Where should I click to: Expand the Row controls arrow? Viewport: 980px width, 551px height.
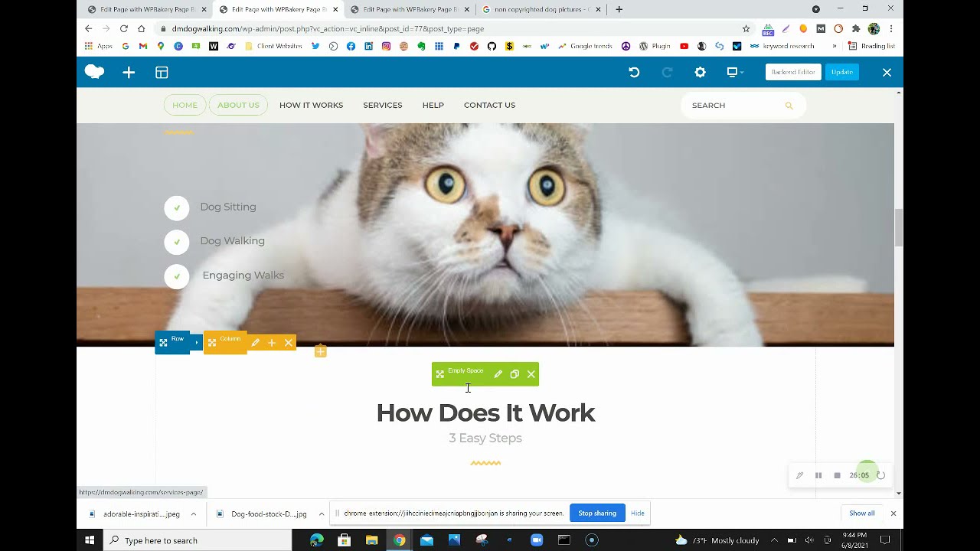pyautogui.click(x=197, y=342)
